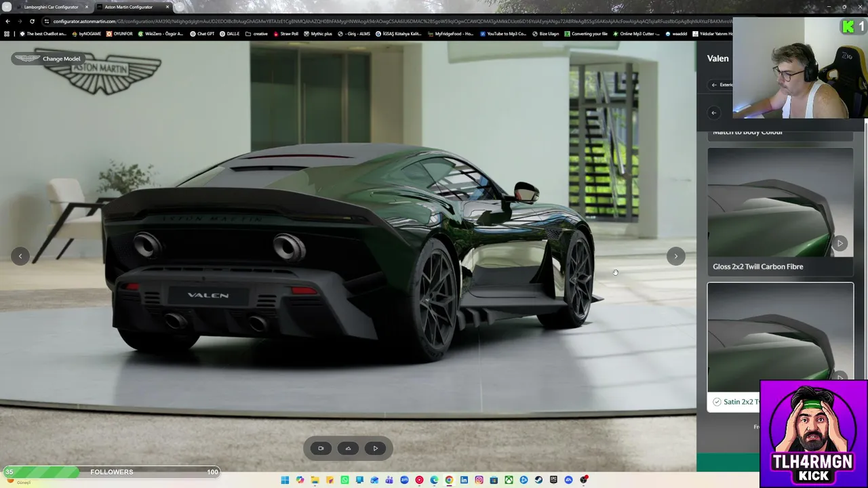Open the Bize Ulaşın bookmark
The height and width of the screenshot is (488, 868).
click(x=545, y=34)
